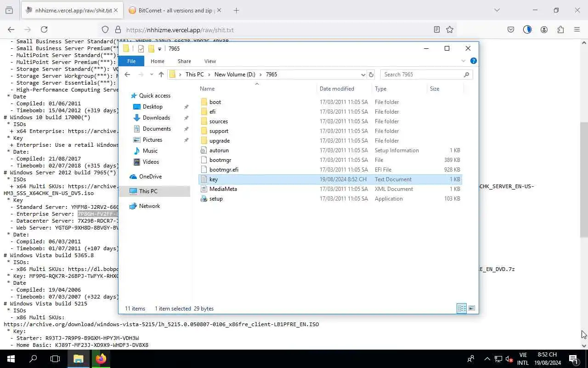Select the support folder
The width and height of the screenshot is (588, 368).
click(x=330, y=131)
